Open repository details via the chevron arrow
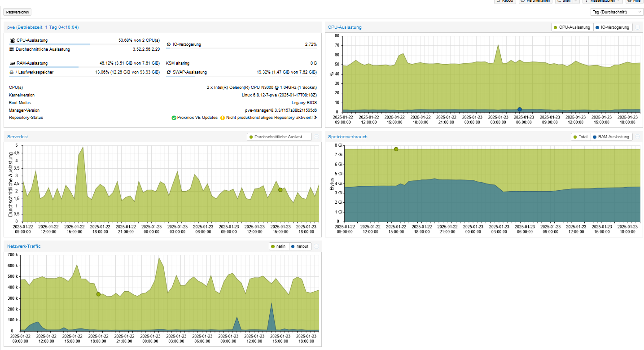This screenshot has height=350, width=644. tap(315, 118)
